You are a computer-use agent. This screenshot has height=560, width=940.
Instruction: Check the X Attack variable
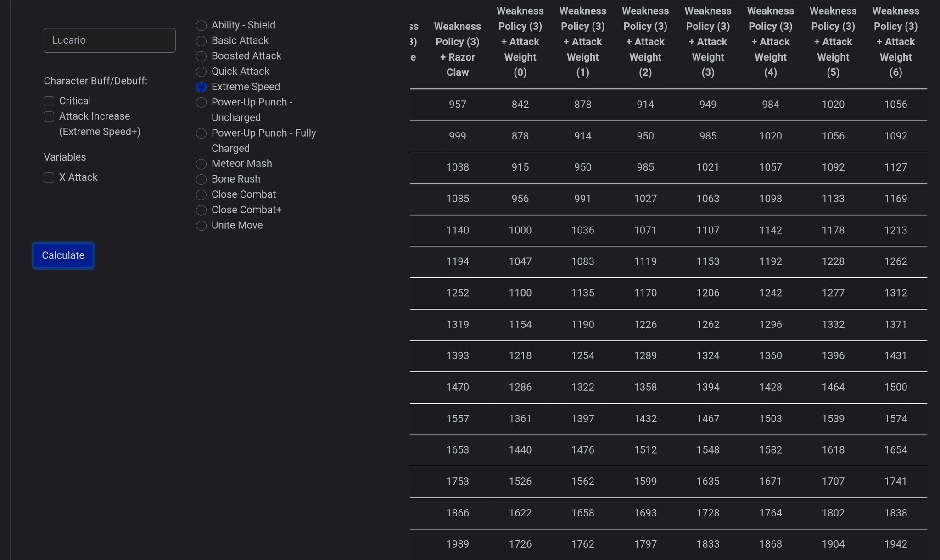[x=49, y=177]
